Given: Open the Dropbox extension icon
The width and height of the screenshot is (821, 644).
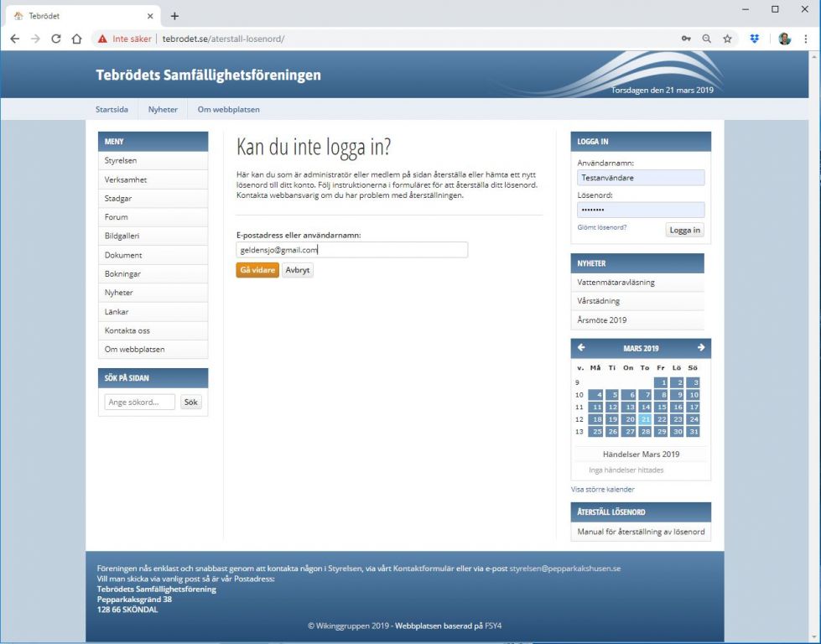Looking at the screenshot, I should point(755,39).
